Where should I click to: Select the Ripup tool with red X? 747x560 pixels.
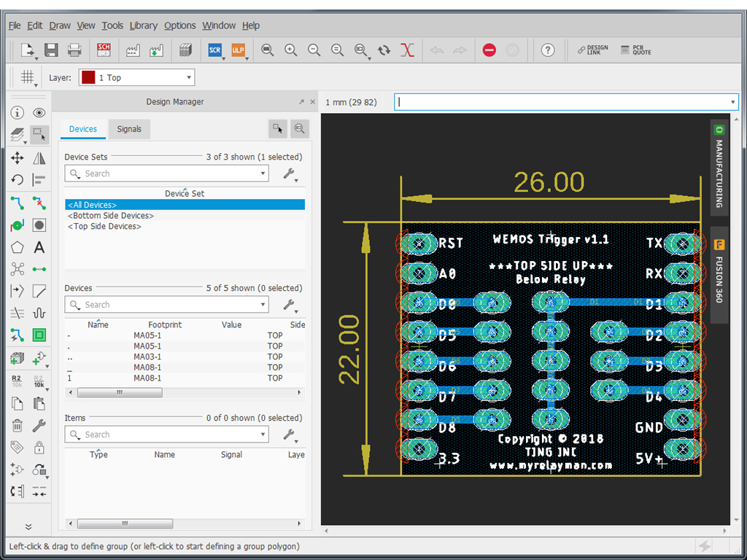(x=39, y=203)
